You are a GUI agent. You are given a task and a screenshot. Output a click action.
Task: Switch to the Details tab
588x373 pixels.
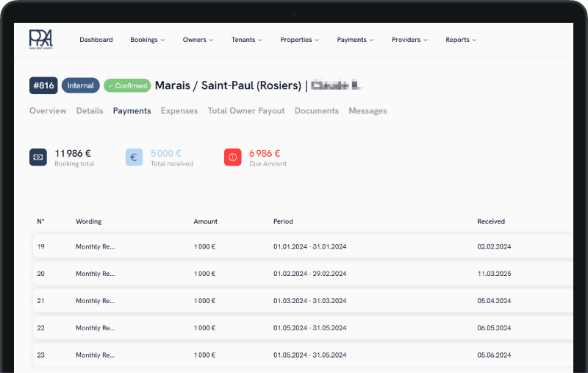coord(90,110)
